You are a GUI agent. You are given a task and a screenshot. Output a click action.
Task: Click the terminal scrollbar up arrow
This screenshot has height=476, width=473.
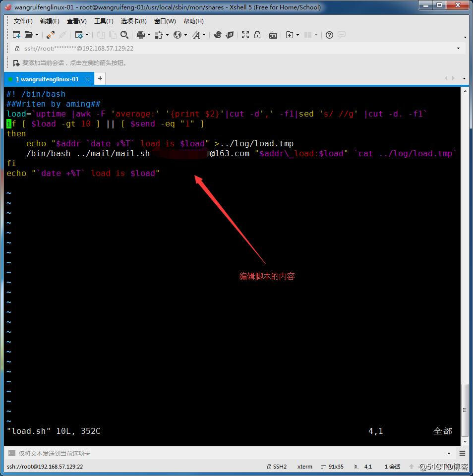465,91
